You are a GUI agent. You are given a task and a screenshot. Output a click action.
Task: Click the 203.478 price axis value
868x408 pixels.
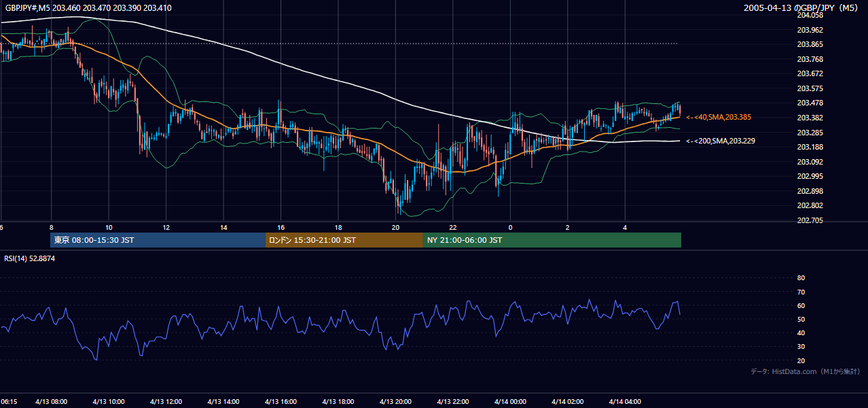(810, 103)
